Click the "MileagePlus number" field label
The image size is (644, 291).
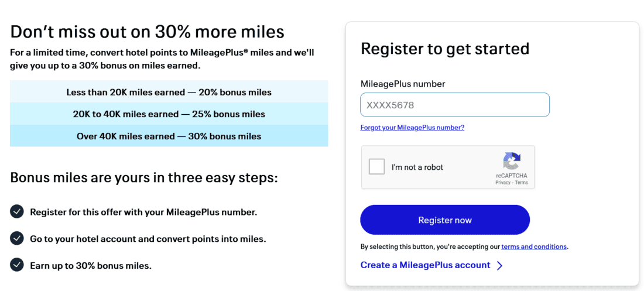tap(403, 84)
